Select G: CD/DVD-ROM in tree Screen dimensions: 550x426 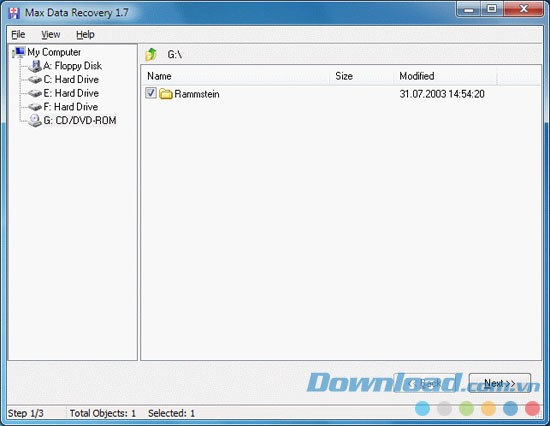[80, 121]
